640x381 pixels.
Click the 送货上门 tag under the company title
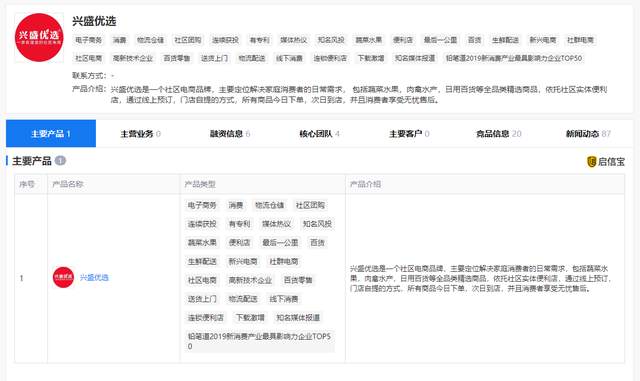coord(214,58)
